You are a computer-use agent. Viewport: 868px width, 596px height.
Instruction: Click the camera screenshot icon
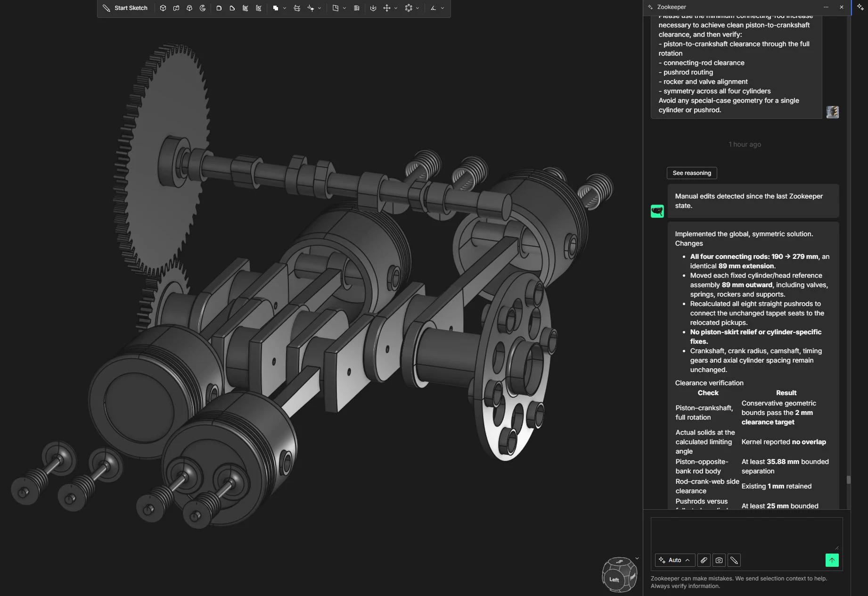pos(719,560)
